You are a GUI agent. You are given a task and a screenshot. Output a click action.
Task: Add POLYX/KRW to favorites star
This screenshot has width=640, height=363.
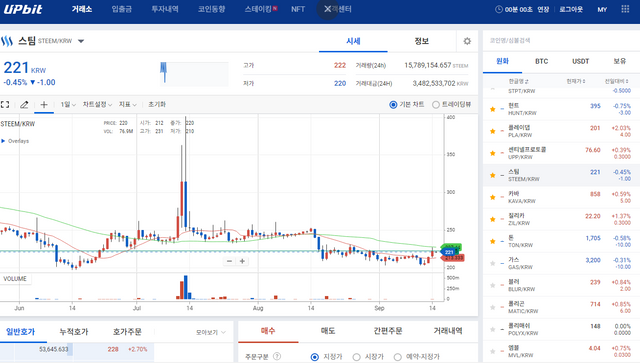(493, 329)
